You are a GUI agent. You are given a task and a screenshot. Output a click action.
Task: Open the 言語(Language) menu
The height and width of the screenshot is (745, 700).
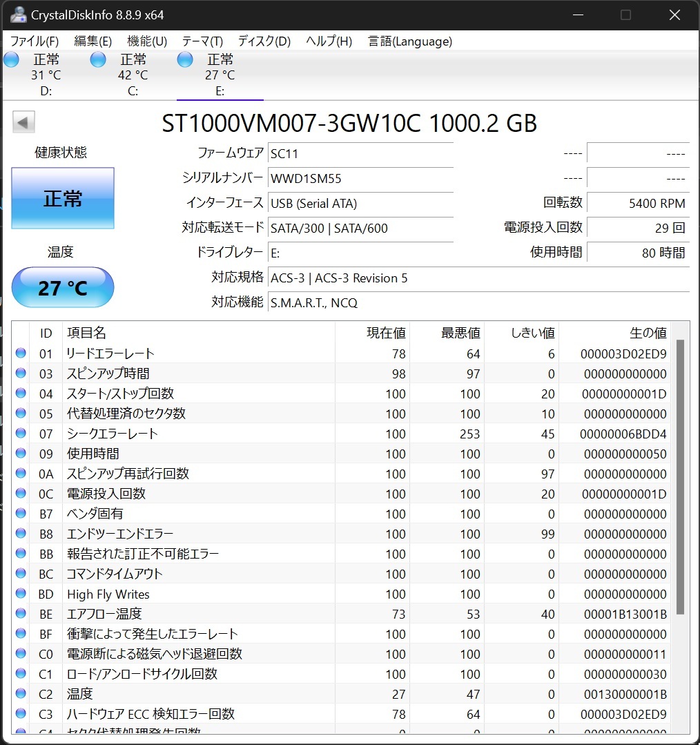[409, 41]
